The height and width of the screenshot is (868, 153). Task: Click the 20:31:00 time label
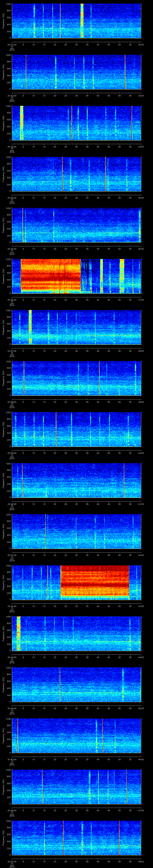pos(12,44)
